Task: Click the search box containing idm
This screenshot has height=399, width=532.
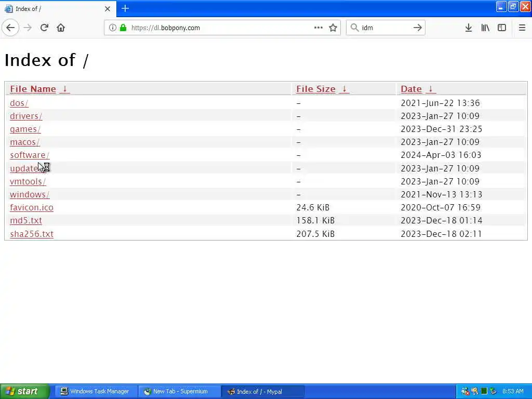Action: coord(385,28)
